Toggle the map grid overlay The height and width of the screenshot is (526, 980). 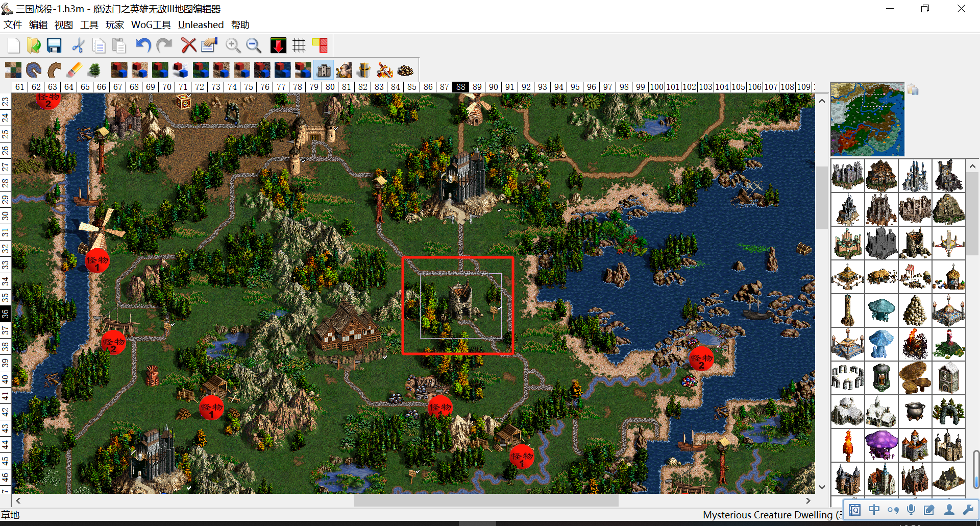pyautogui.click(x=299, y=45)
